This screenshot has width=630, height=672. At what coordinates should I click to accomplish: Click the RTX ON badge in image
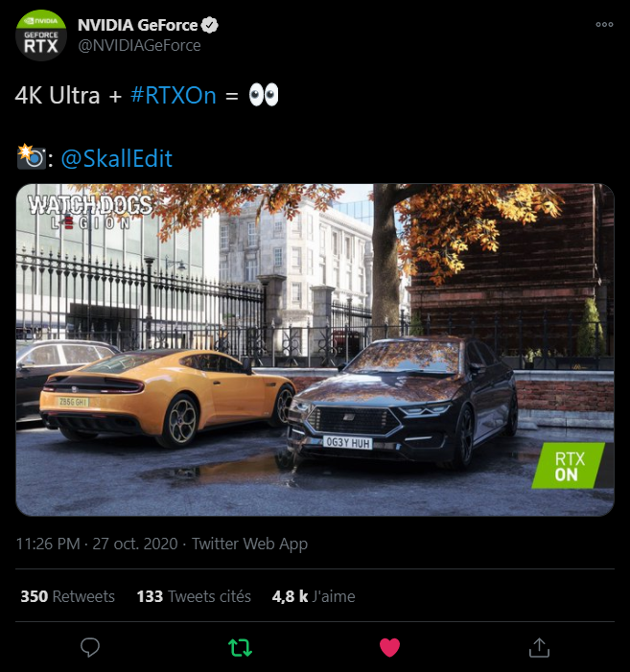(569, 466)
